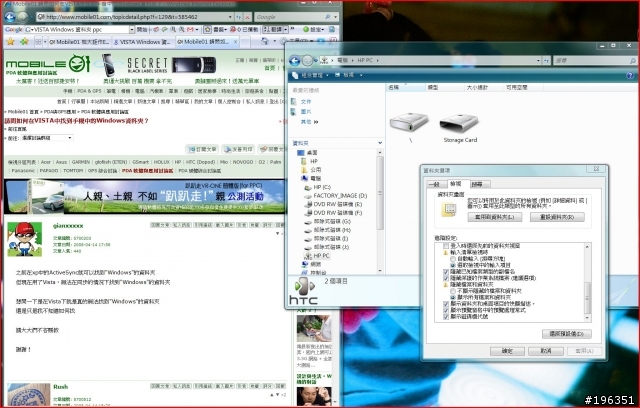Open forum jump 前往 dropdown on page

coord(47,138)
